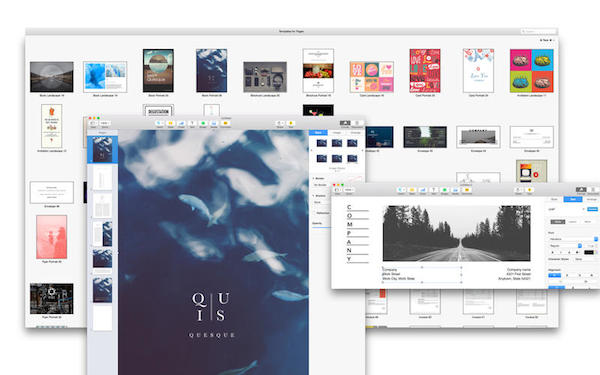The height and width of the screenshot is (375, 600).
Task: Expand Shadow section disclosure triangle
Action: (x=313, y=196)
